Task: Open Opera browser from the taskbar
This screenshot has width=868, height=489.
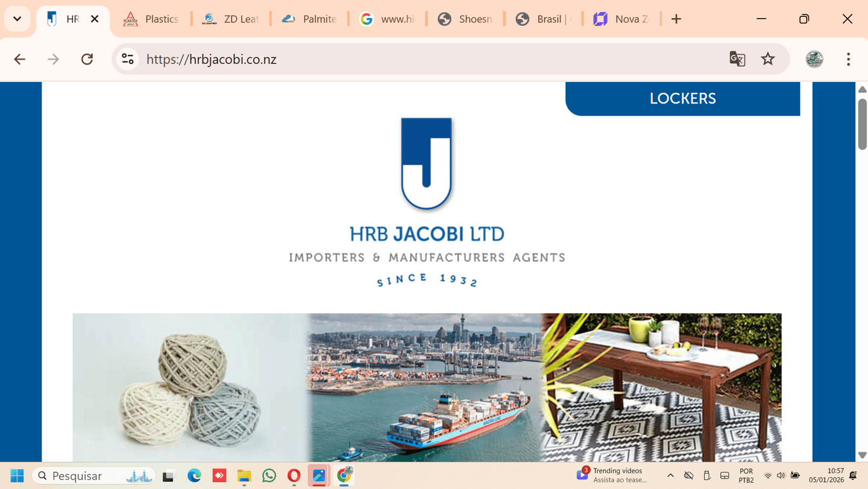Action: pos(294,476)
